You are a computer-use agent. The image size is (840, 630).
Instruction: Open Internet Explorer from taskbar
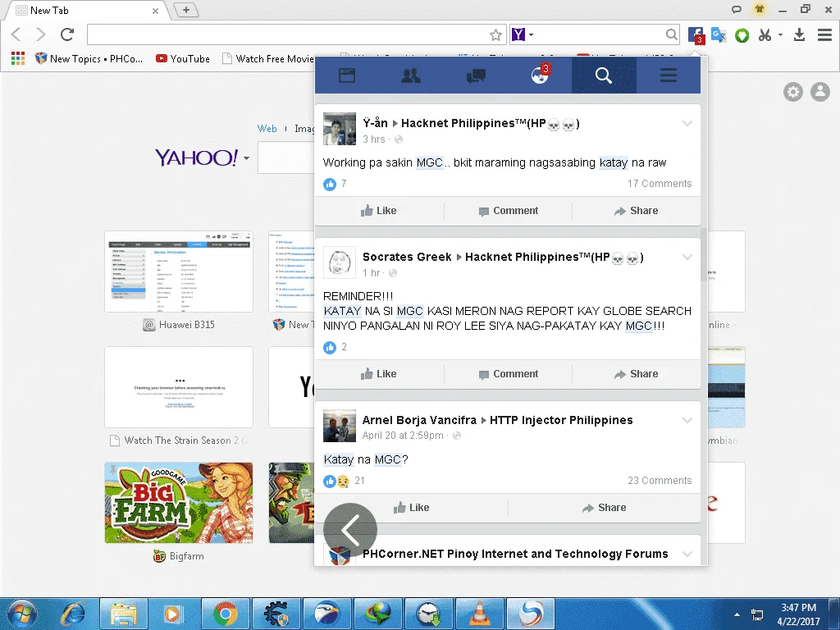pyautogui.click(x=72, y=614)
